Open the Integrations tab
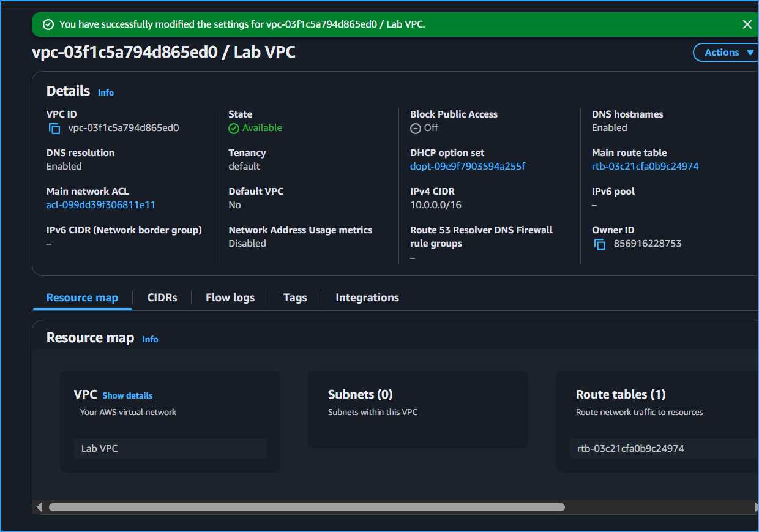This screenshot has height=532, width=759. 367,297
